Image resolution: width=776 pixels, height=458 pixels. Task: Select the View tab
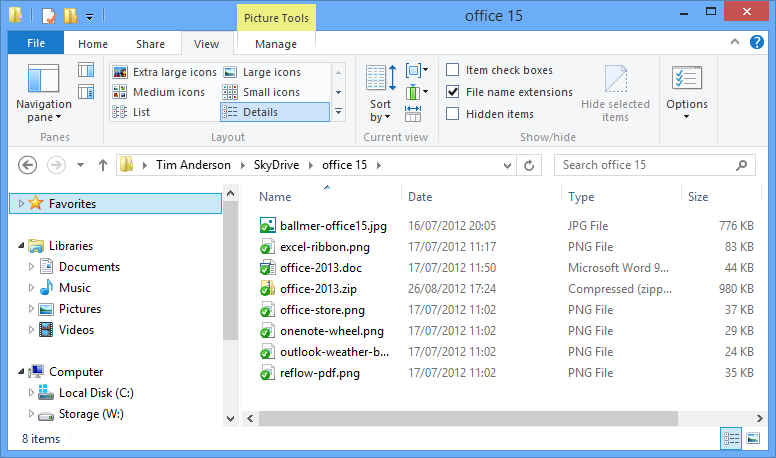[x=206, y=44]
